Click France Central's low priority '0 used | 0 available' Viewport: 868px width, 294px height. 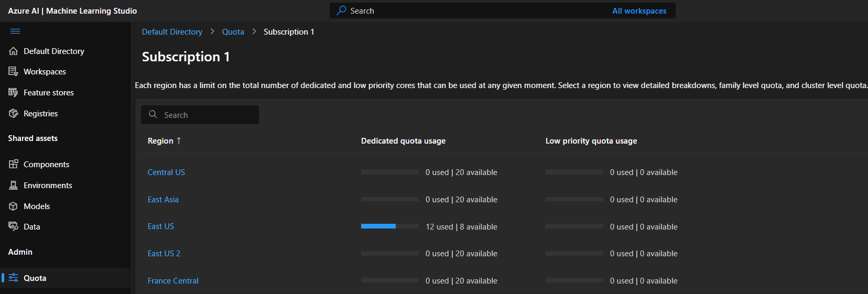[x=644, y=281]
